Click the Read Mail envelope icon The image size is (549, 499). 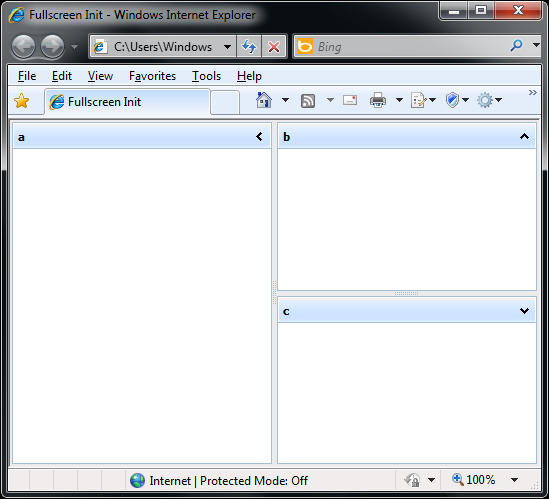point(350,101)
